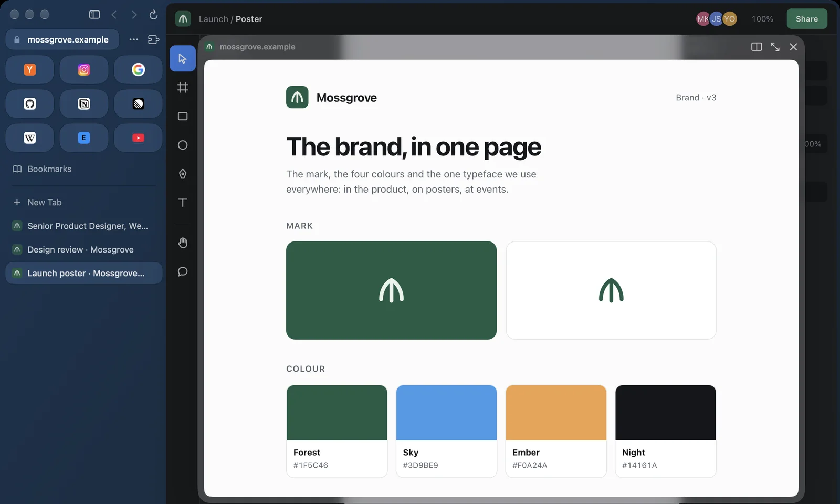Click the mossgrove.example address bar

pyautogui.click(x=62, y=39)
